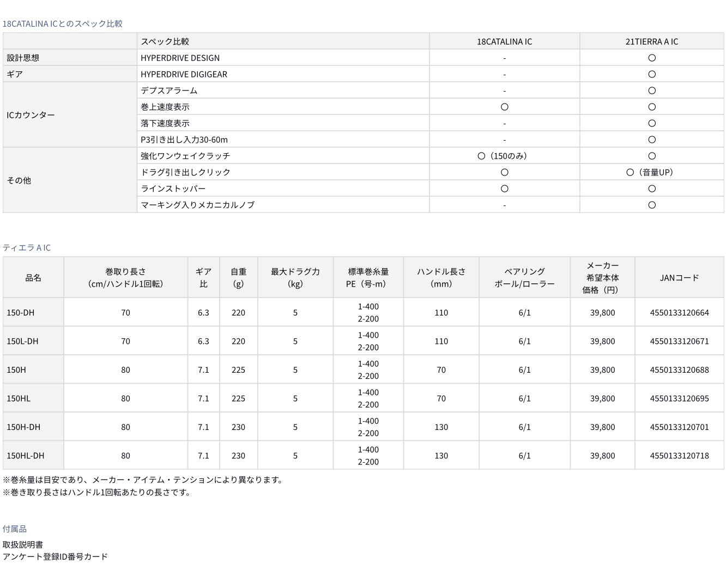The image size is (726, 588).
Task: Click JAN code 4550133120688
Action: [679, 370]
